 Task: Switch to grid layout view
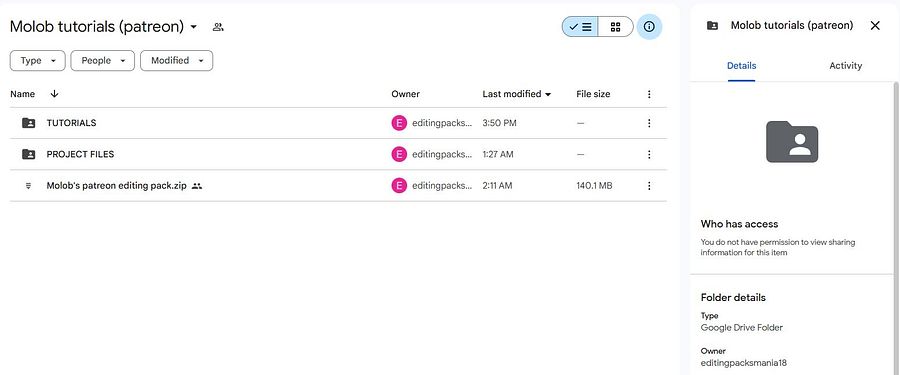tap(615, 26)
